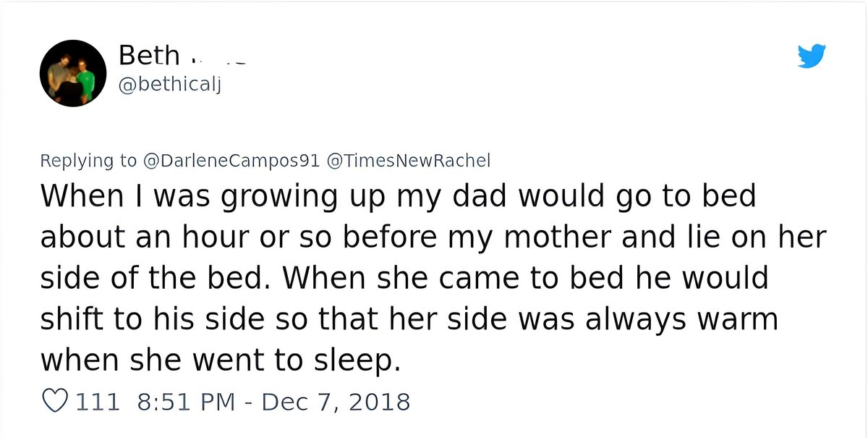Click the tweet line starting 'side of the bed'
Viewport: 868px width, 438px height.
[404, 278]
